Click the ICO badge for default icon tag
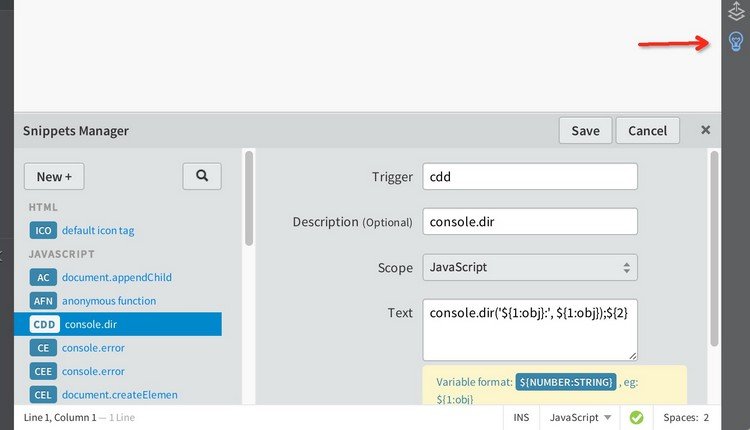Viewport: 750px width, 430px height. point(43,230)
